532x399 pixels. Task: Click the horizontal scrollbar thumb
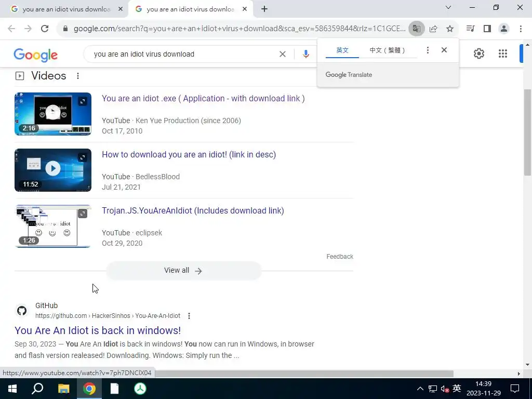(x=304, y=374)
